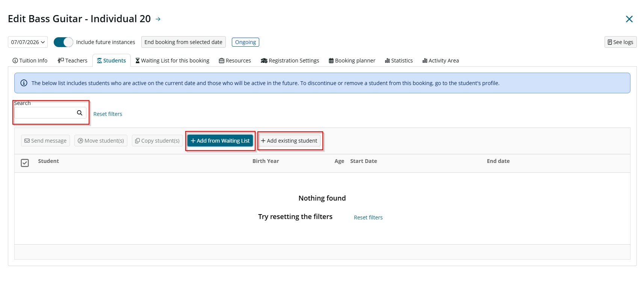Sort by the Birth Year column header

coord(266,161)
